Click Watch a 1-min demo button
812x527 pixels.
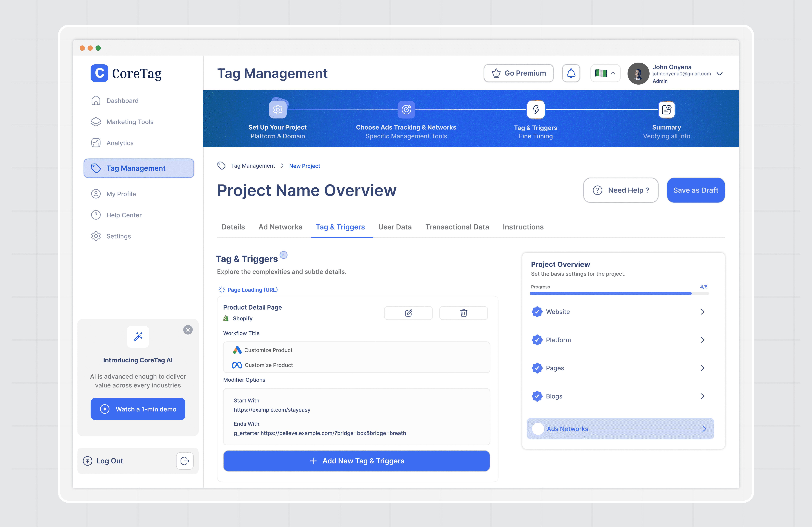click(138, 409)
